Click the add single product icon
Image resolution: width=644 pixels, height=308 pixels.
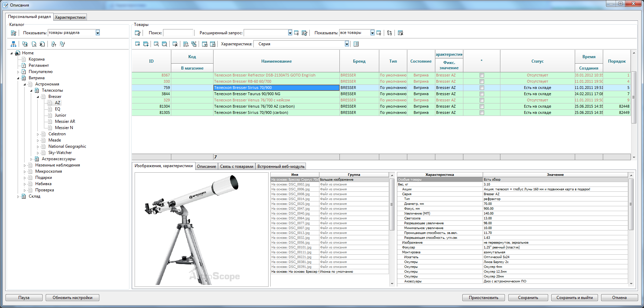pos(137,44)
